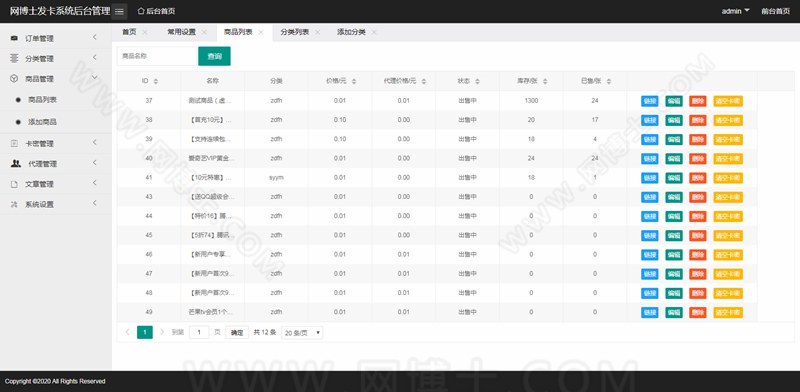800x392 pixels.
Task: Switch to the 添加分类 tab
Action: click(352, 32)
